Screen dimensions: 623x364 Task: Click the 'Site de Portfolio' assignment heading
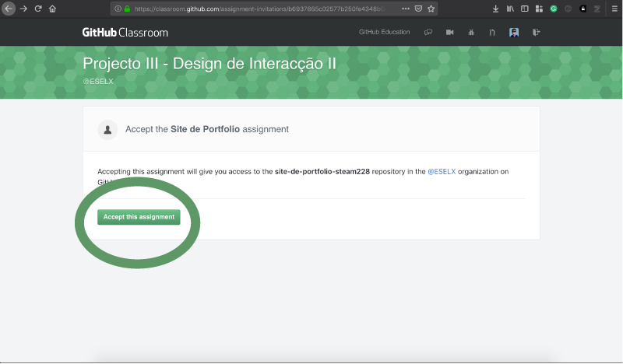point(205,129)
